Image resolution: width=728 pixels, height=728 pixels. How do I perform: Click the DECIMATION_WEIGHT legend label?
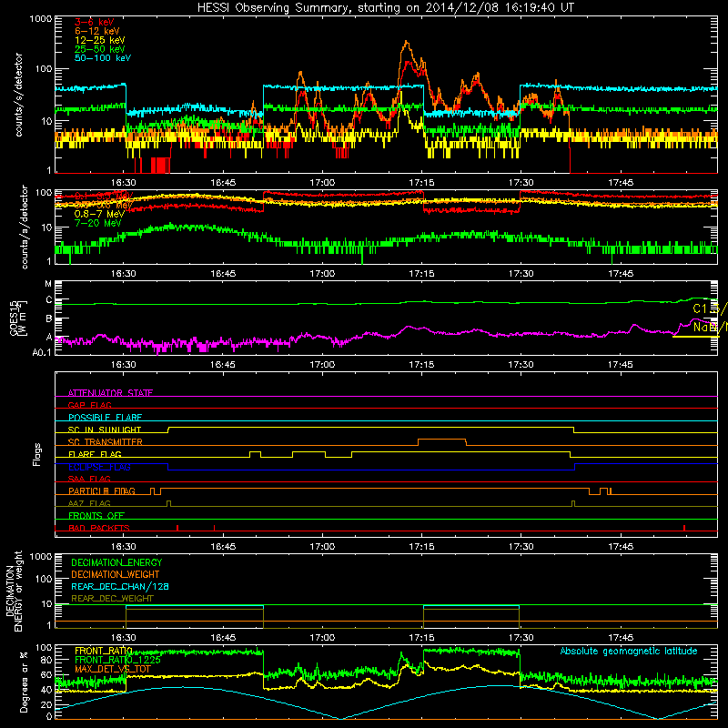(116, 574)
